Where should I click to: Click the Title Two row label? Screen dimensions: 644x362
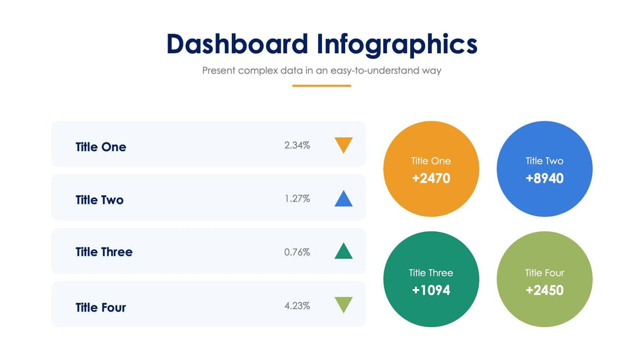click(x=99, y=200)
